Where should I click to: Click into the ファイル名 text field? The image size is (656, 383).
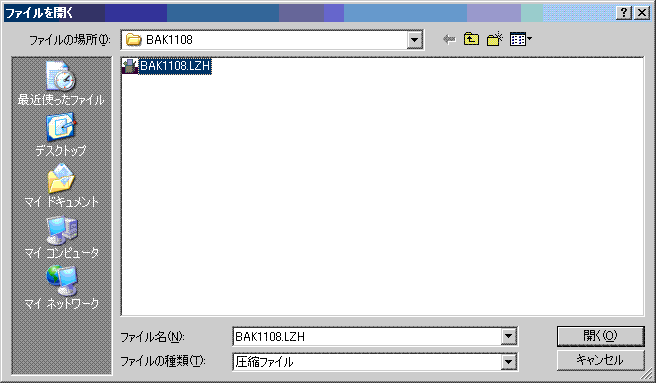point(366,337)
